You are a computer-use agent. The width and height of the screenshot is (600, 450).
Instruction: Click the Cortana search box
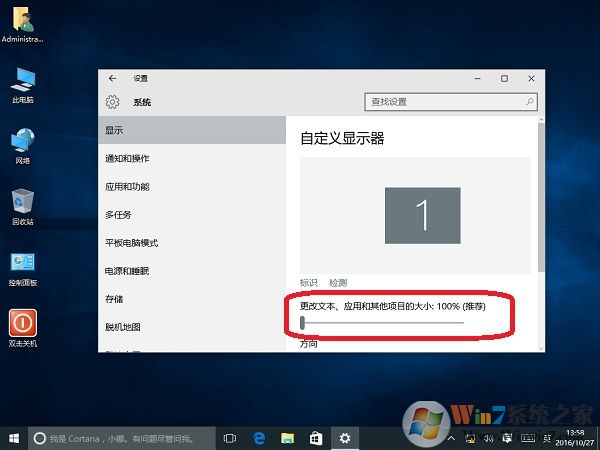(x=122, y=438)
